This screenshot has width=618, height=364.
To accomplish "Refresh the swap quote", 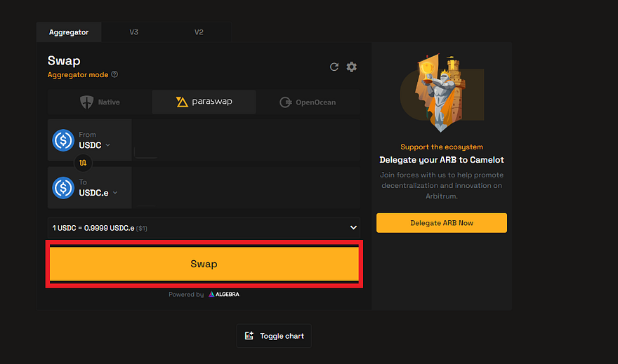I will coord(334,67).
